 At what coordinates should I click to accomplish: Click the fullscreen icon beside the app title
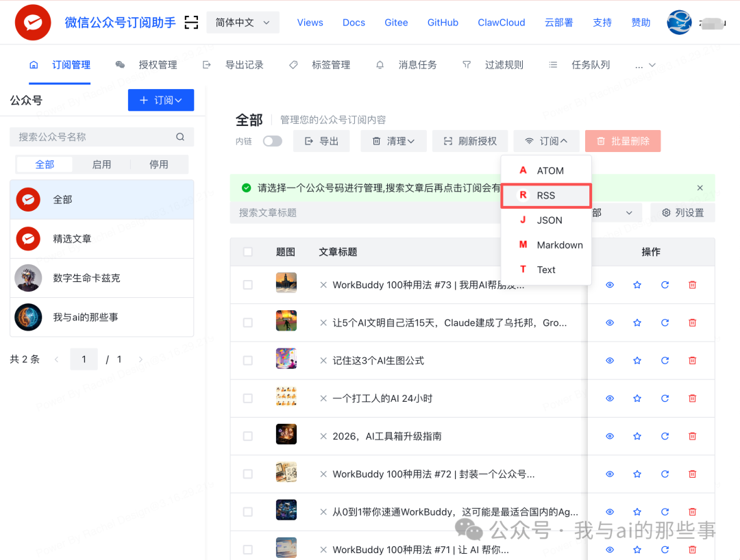tap(191, 22)
